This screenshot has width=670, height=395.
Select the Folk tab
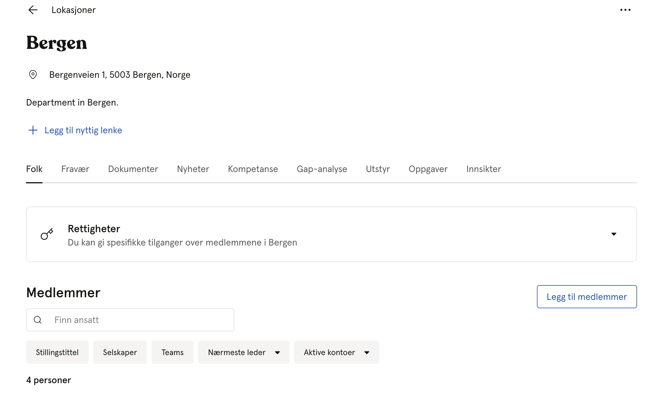[34, 169]
